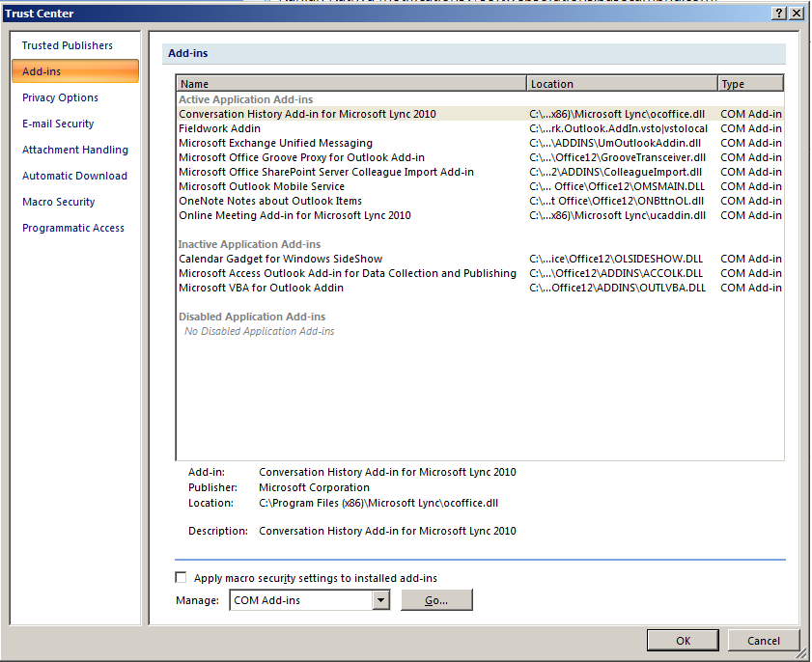
Task: Click the Microsoft Corporation publisher value
Action: coord(315,487)
